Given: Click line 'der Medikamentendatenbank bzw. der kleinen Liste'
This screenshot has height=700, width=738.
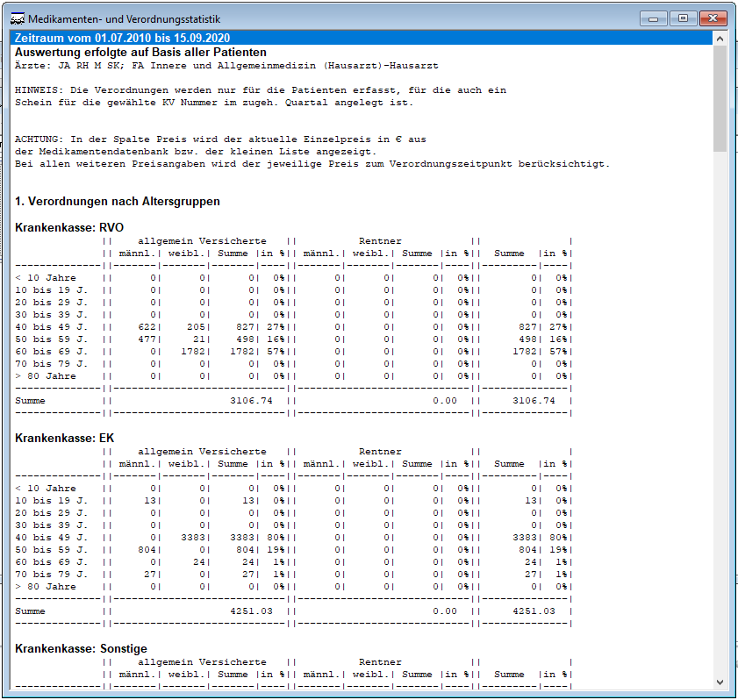Looking at the screenshot, I should click(x=196, y=152).
